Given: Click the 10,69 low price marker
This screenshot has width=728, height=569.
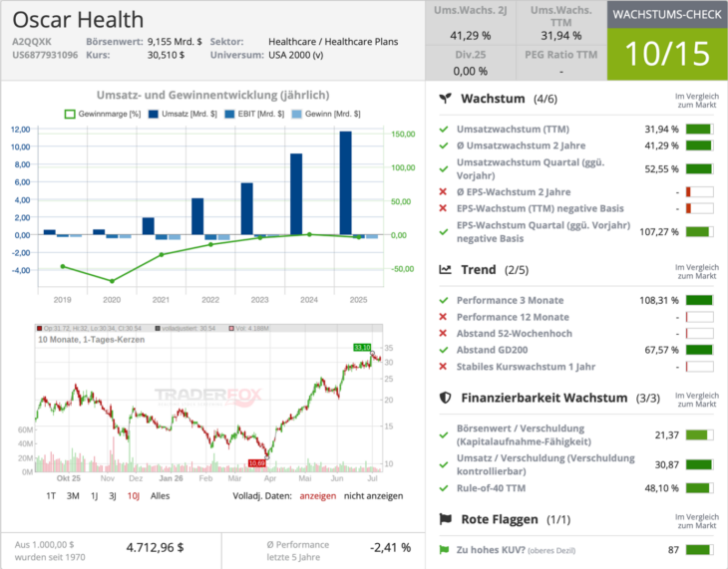Looking at the screenshot, I should pos(256,463).
